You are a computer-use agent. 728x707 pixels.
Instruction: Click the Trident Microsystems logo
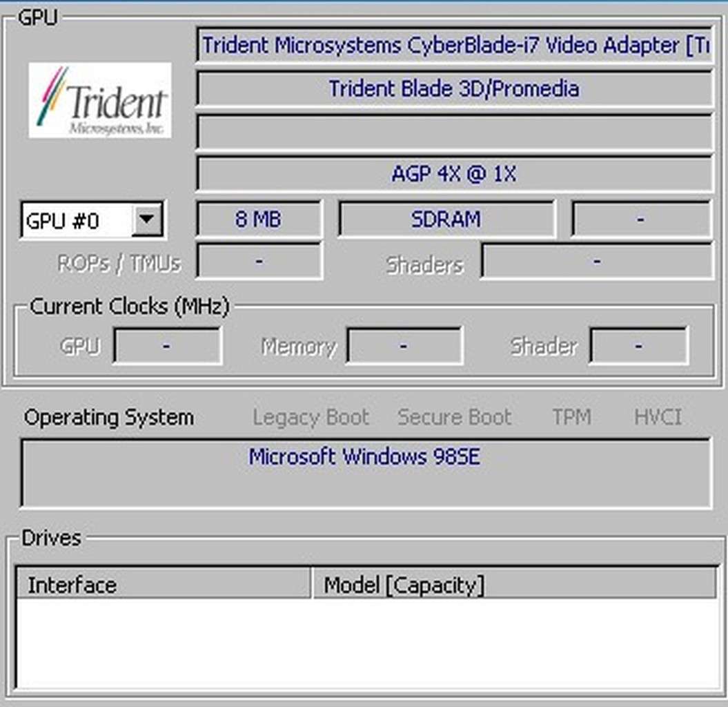(99, 99)
